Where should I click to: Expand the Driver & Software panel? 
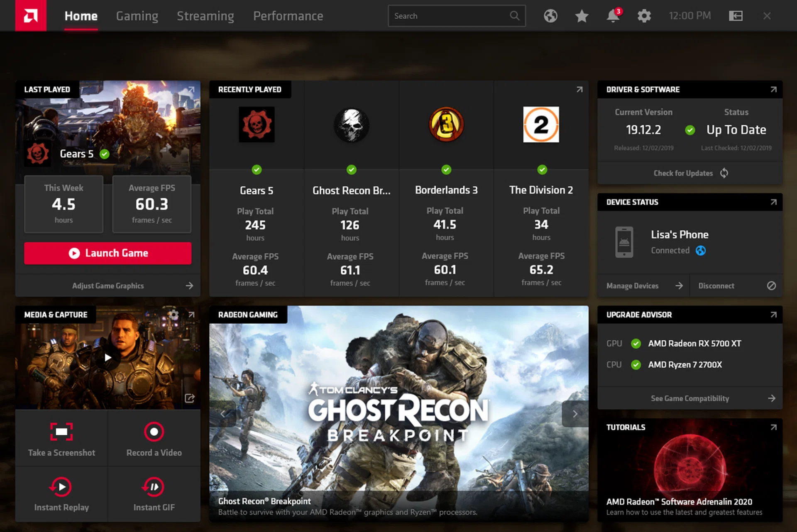[x=773, y=90]
